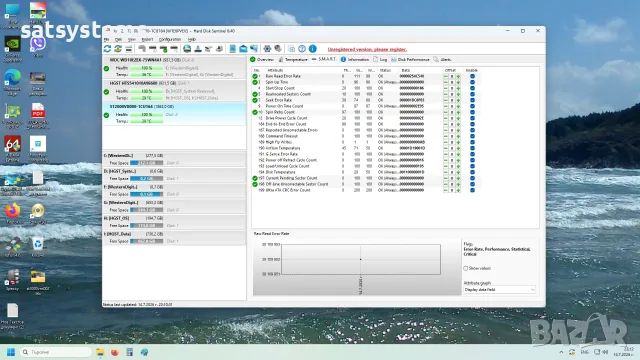
Task: Toggle Enable checkbox for Power On Time Count
Action: click(472, 106)
